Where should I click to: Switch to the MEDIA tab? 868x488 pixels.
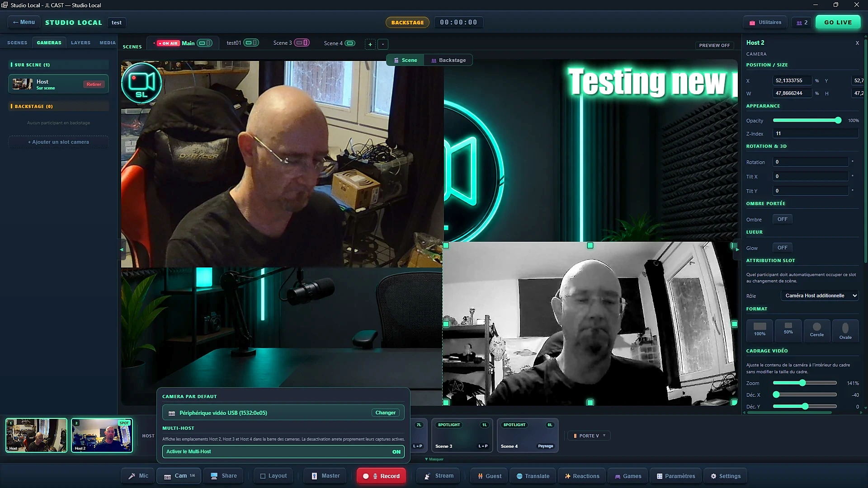coord(108,42)
